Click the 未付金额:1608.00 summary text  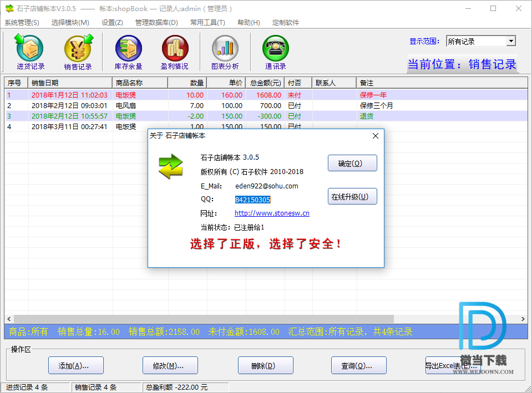[244, 331]
